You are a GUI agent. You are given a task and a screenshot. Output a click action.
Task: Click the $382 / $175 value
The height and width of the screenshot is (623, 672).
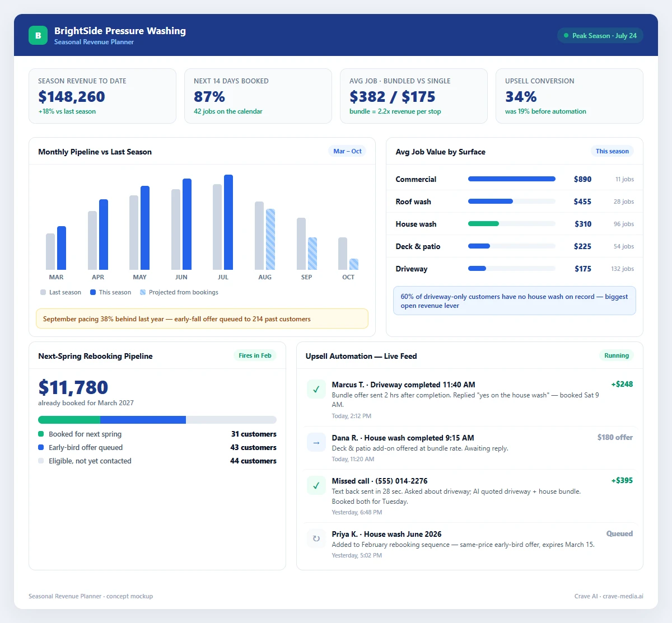393,97
